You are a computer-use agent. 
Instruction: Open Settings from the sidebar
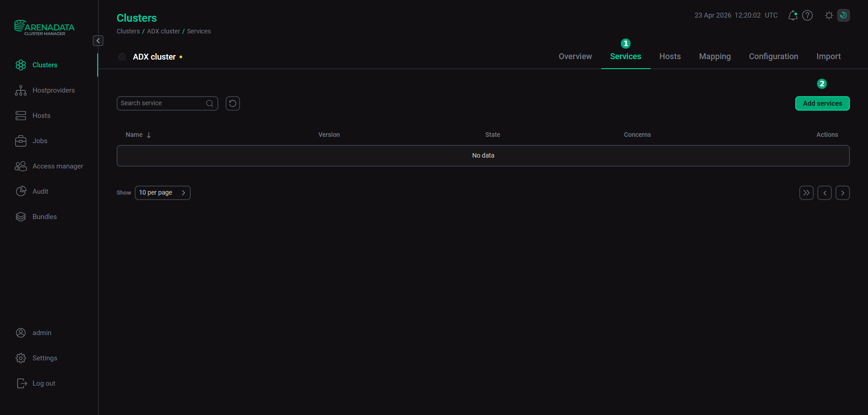point(36,358)
